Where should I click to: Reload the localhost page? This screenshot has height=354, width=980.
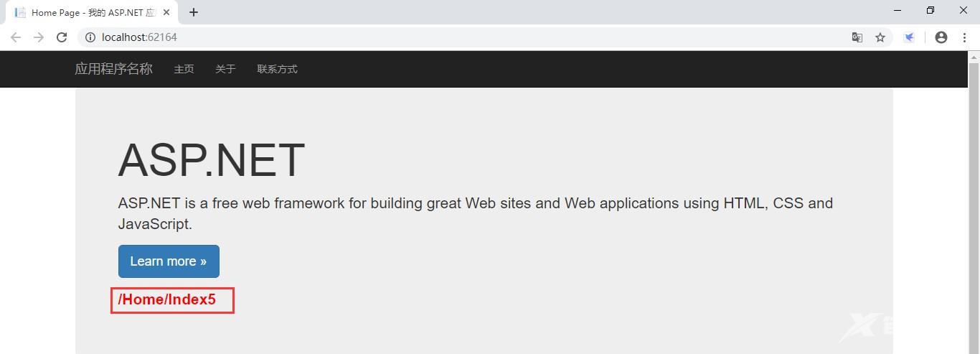[62, 37]
